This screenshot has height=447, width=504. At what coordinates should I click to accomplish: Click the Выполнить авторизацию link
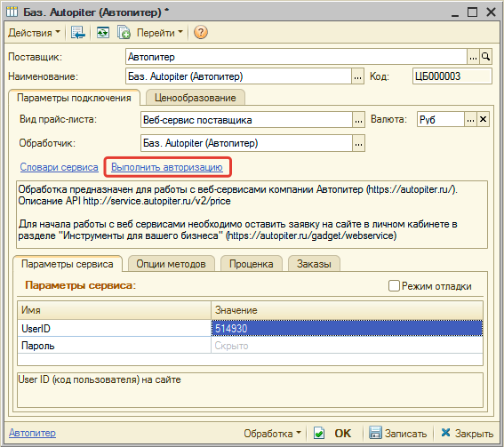(x=167, y=167)
